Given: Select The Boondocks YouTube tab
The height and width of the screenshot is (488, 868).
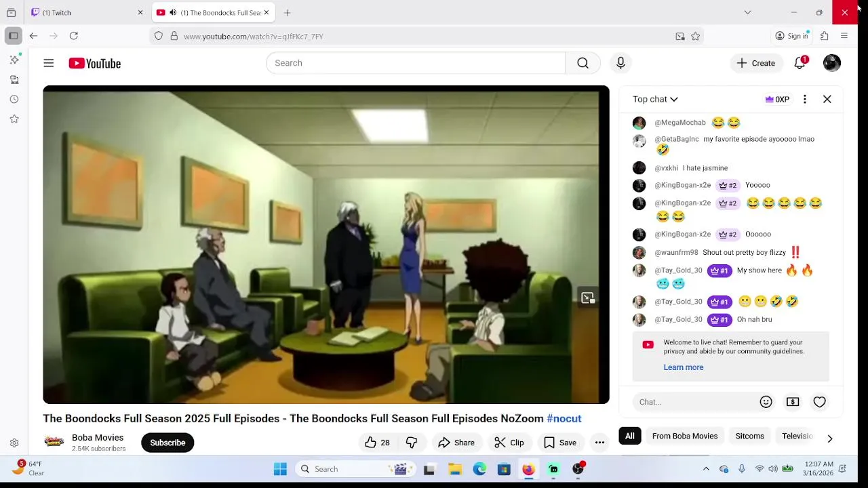Looking at the screenshot, I should click(213, 12).
